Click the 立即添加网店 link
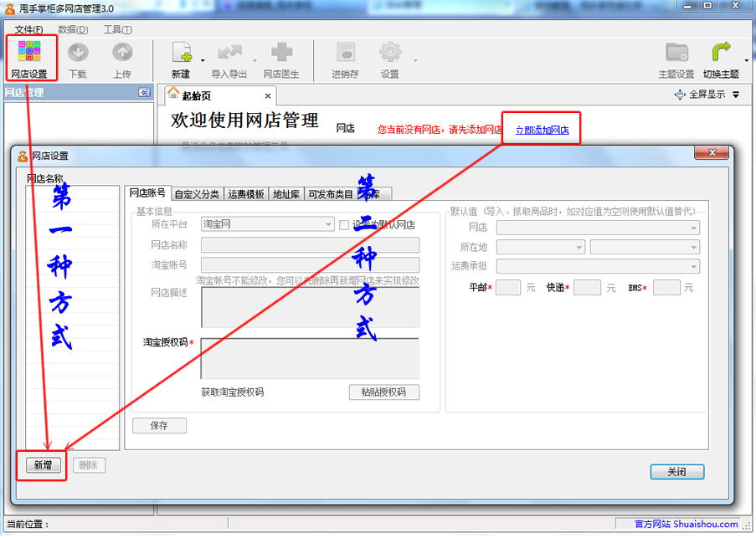 [x=542, y=130]
